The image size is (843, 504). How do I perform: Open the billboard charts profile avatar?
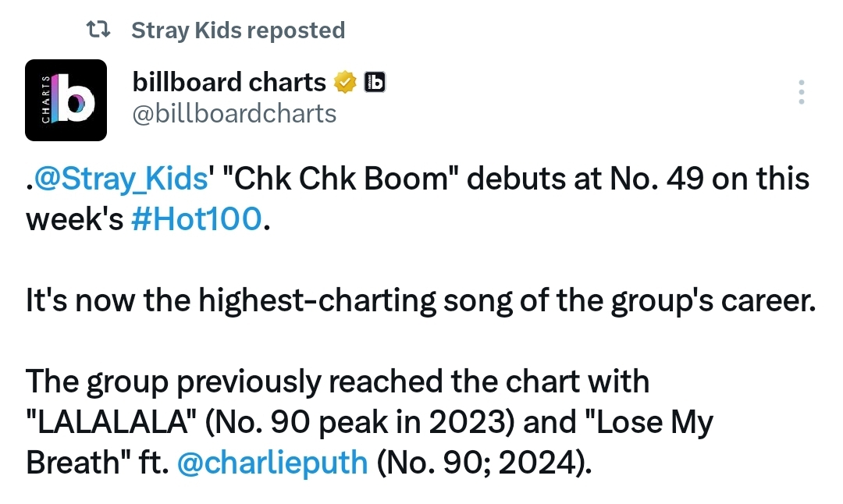pos(66,101)
